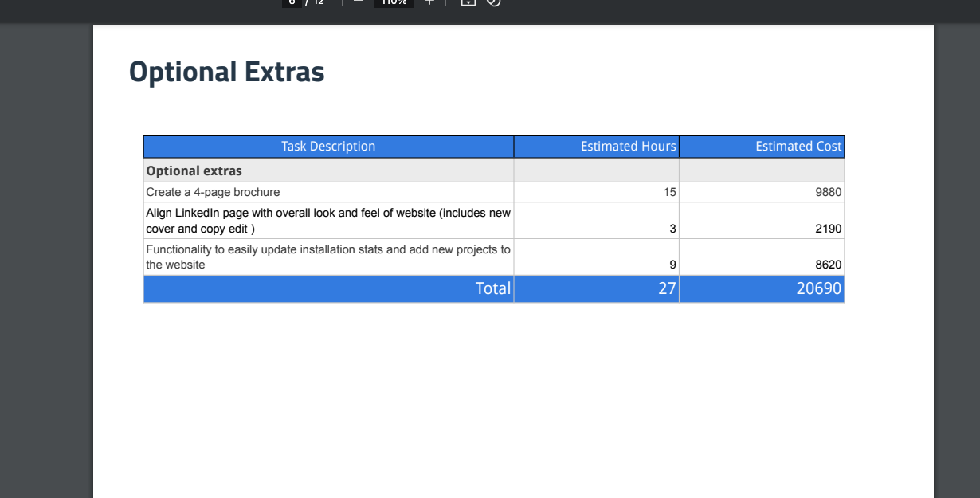Image resolution: width=980 pixels, height=498 pixels.
Task: Select the zoom percentage field
Action: (x=394, y=2)
